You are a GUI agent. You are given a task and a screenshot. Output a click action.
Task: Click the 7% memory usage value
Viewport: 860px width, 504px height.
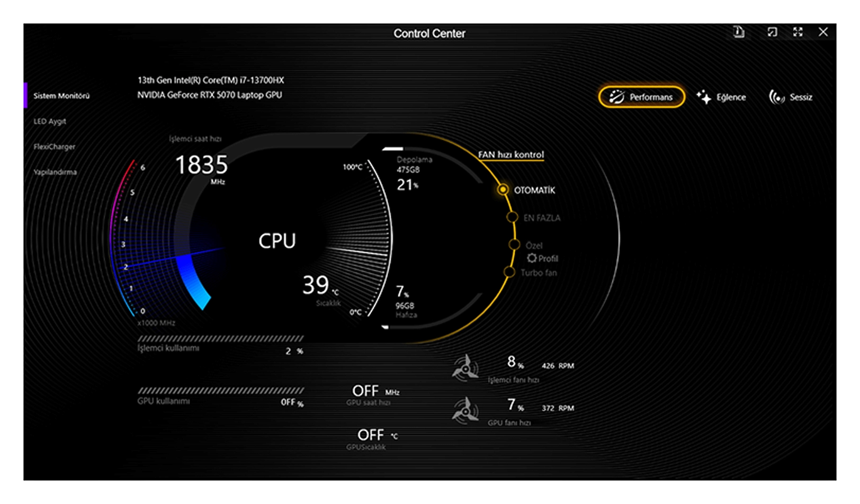coord(402,292)
